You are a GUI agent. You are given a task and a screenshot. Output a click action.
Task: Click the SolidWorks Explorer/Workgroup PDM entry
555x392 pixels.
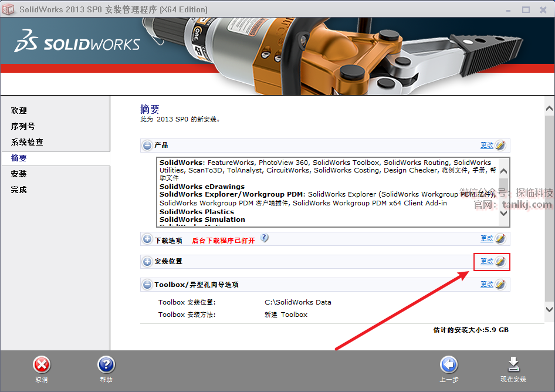point(232,194)
